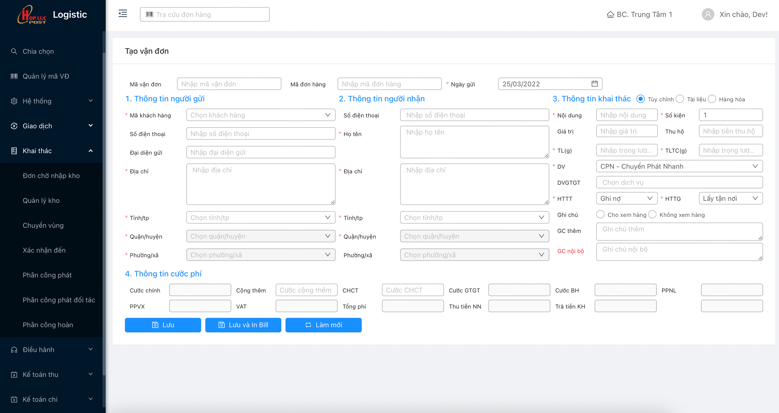Go to Phân công phát menu item
The width and height of the screenshot is (779, 413).
(47, 275)
